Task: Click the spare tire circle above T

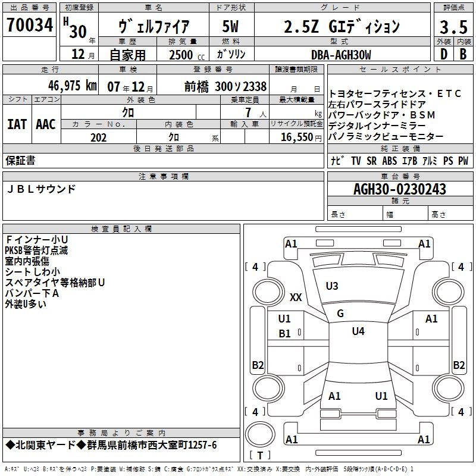Action: point(260,434)
